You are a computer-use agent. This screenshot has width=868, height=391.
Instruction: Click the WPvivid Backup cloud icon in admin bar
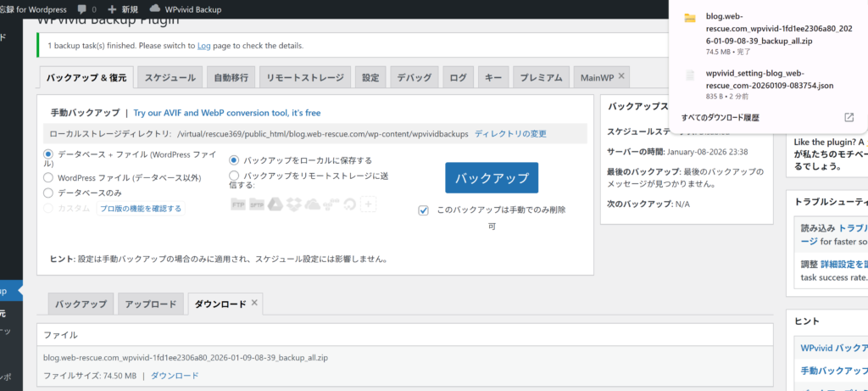[152, 9]
